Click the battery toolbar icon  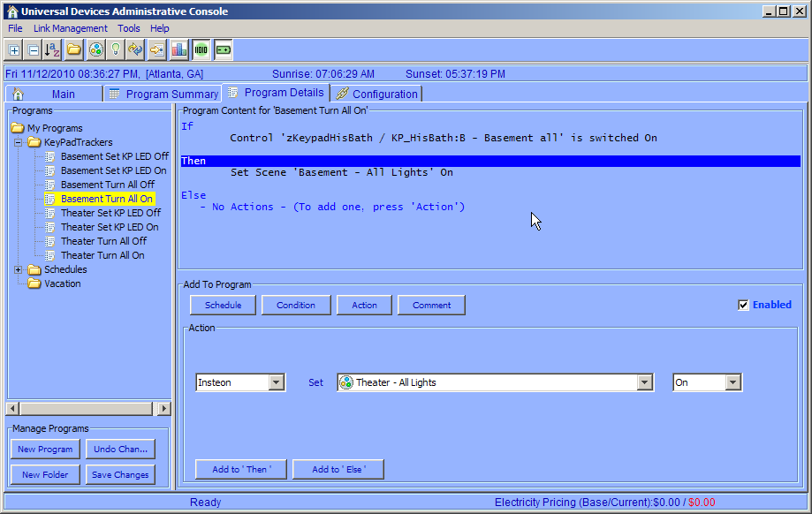224,49
